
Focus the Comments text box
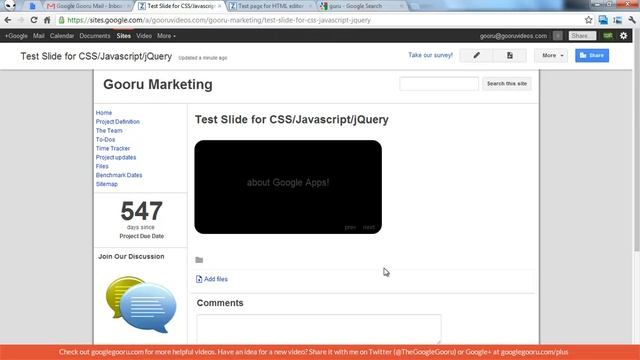point(319,329)
